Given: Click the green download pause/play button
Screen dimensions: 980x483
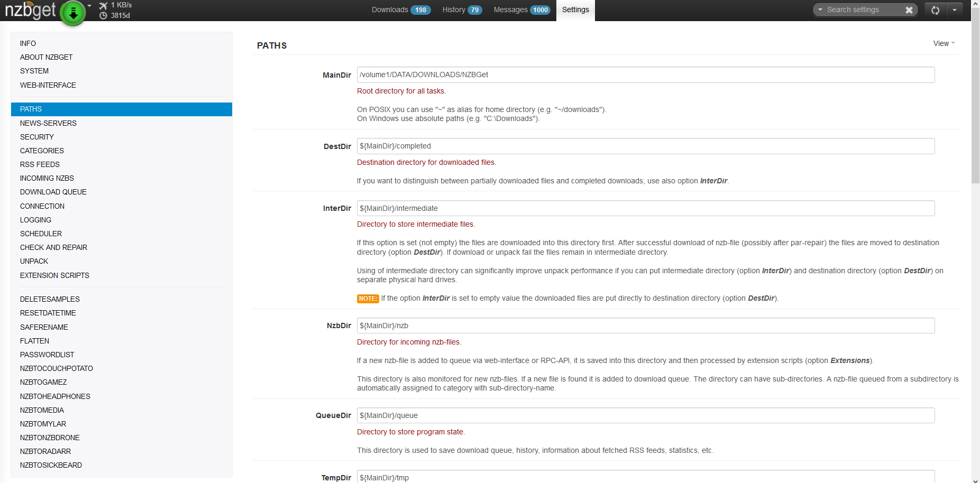Looking at the screenshot, I should pos(73,13).
